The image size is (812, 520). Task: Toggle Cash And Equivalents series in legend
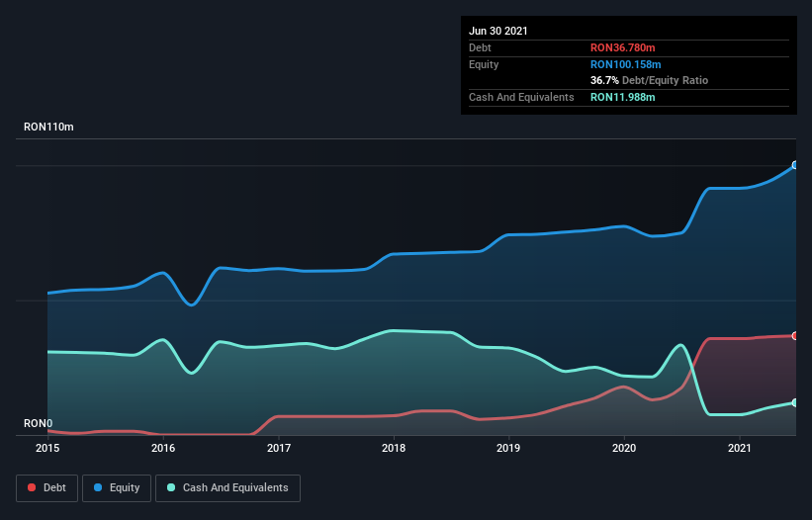[x=227, y=488]
